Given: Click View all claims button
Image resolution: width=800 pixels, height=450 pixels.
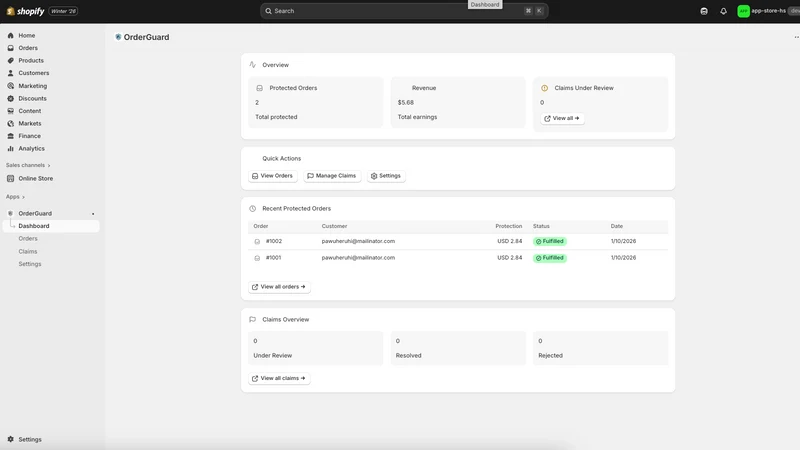Looking at the screenshot, I should coord(279,379).
